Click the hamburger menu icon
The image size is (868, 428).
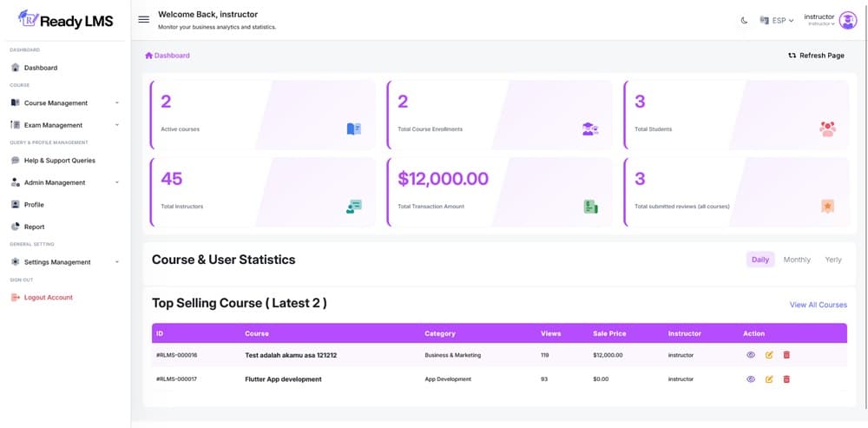(x=144, y=19)
